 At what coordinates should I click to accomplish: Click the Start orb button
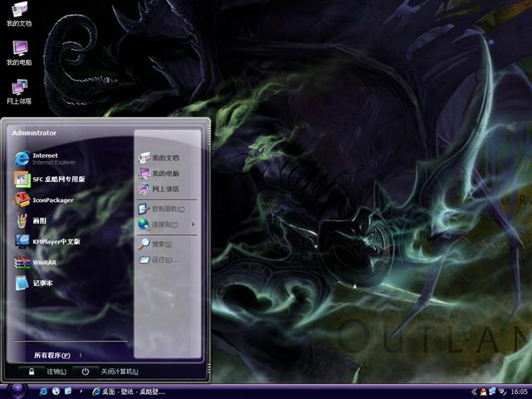pyautogui.click(x=17, y=392)
